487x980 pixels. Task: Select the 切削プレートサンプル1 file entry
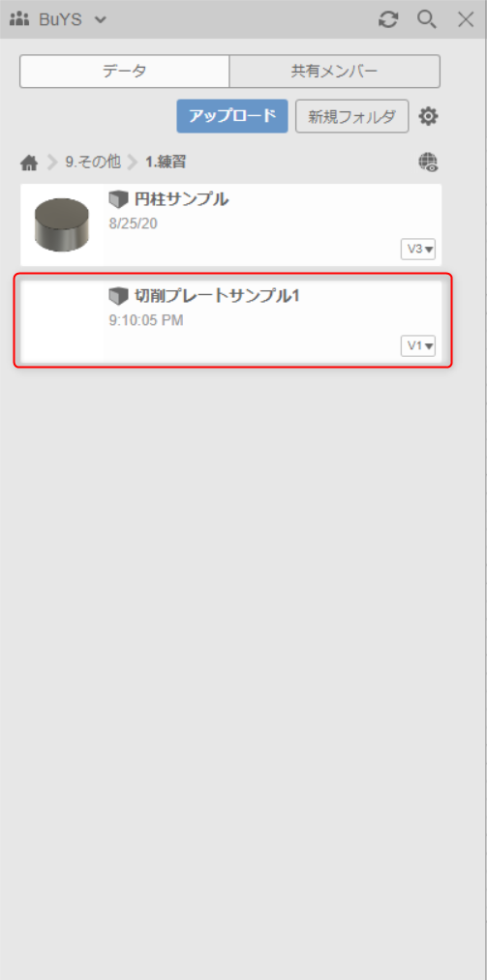(231, 320)
